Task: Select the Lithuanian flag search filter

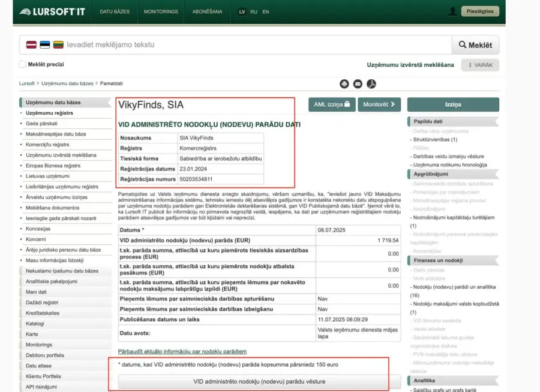Action: coord(58,45)
